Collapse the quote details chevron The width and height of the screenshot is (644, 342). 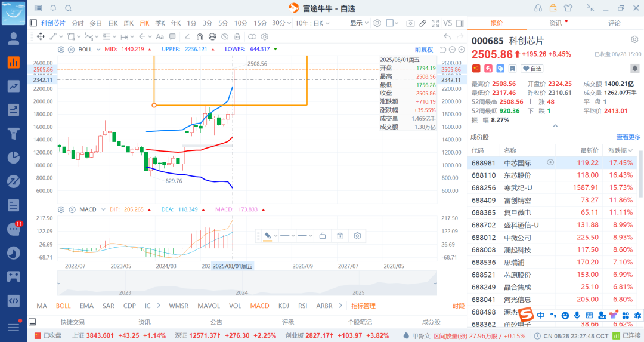[555, 126]
